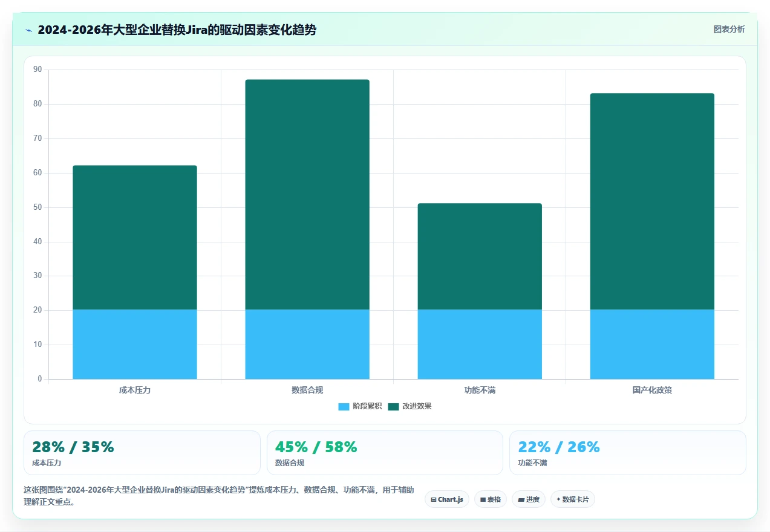The width and height of the screenshot is (770, 532).
Task: Click the description paragraph below the cards
Action: [x=219, y=496]
